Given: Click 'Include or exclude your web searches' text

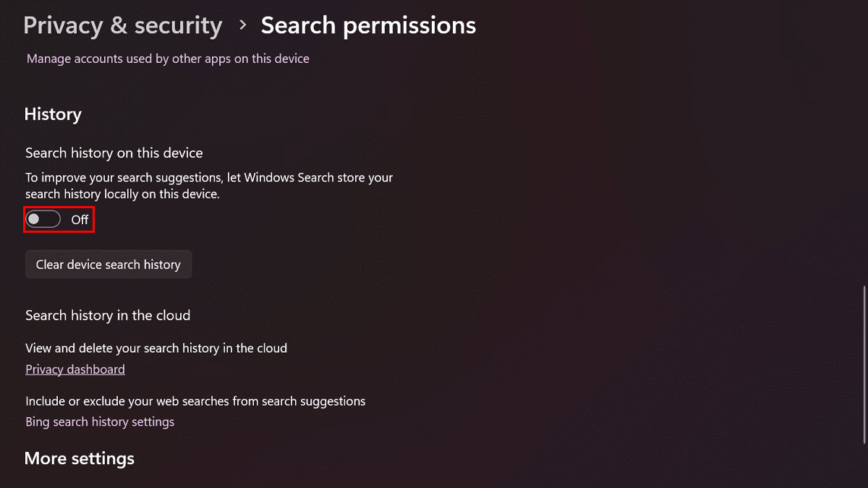Looking at the screenshot, I should click(195, 401).
